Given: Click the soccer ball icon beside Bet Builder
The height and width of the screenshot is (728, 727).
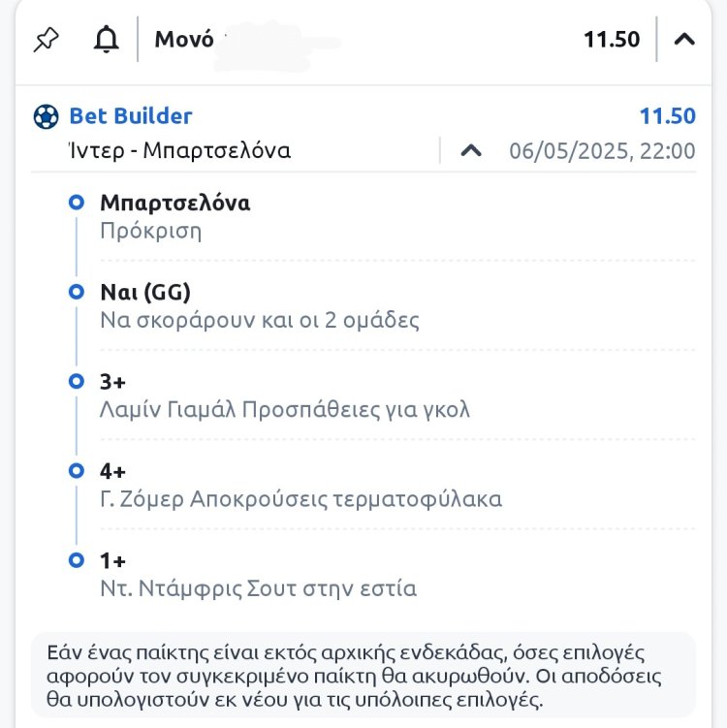Looking at the screenshot, I should pos(46,116).
